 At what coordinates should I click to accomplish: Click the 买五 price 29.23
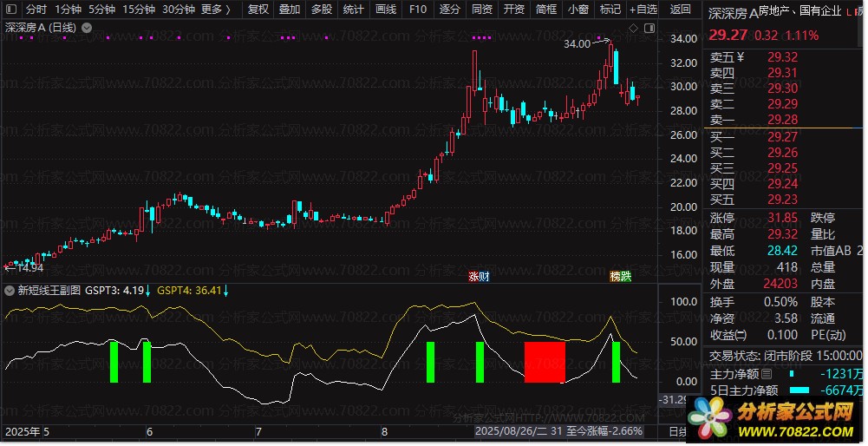click(x=783, y=200)
